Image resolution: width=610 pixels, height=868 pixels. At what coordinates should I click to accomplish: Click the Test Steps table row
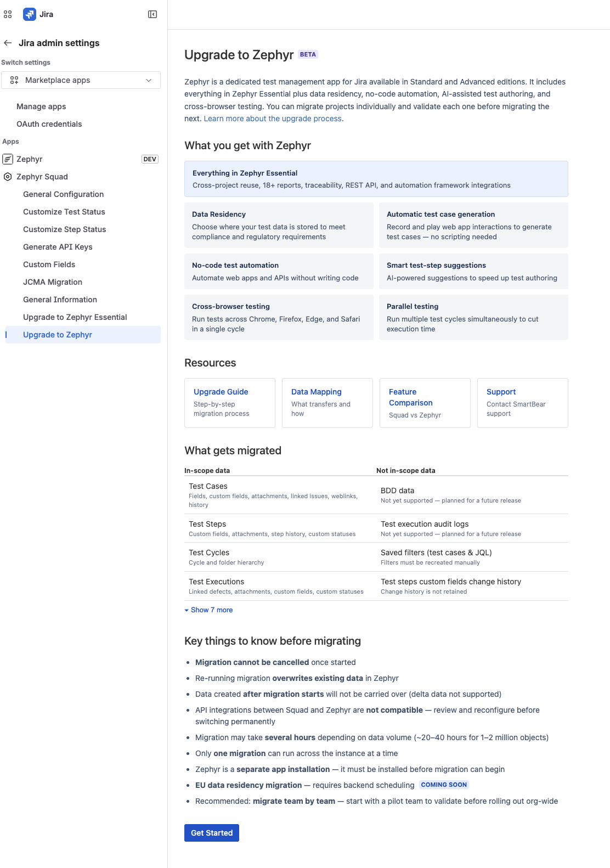(280, 528)
